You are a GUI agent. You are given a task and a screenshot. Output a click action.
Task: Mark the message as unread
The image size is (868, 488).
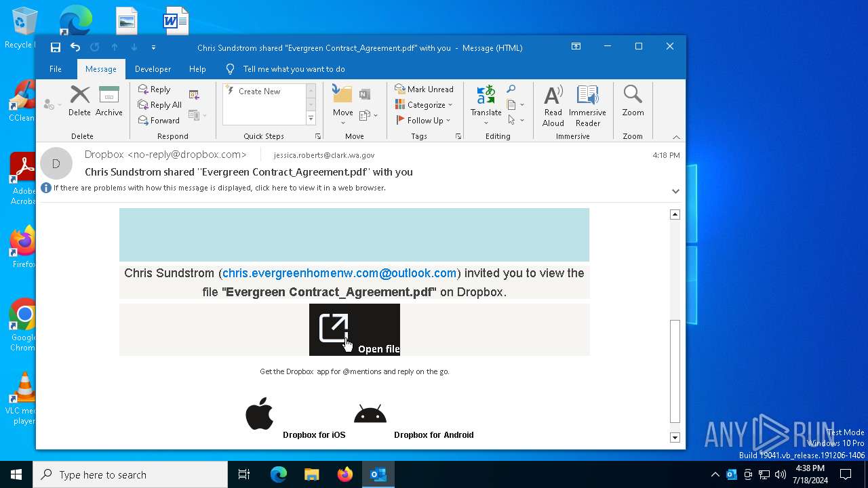[424, 89]
